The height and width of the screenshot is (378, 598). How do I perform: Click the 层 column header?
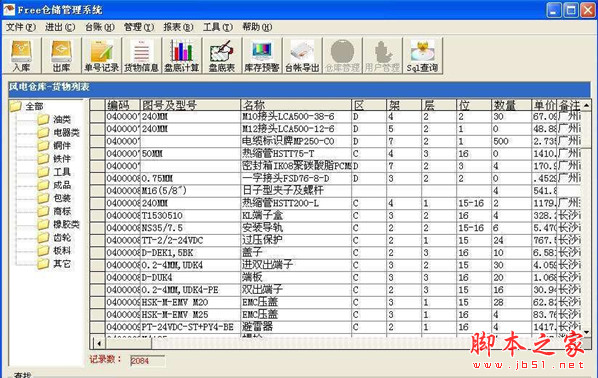point(439,105)
